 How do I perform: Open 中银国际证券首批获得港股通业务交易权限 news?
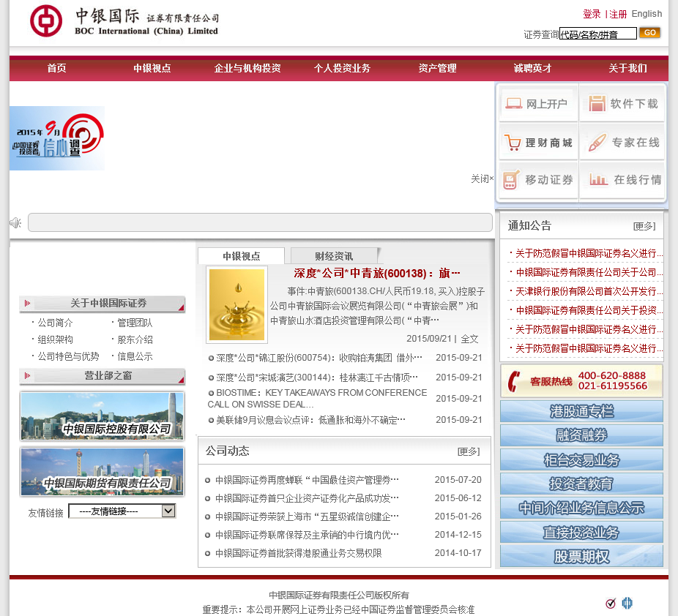click(298, 553)
